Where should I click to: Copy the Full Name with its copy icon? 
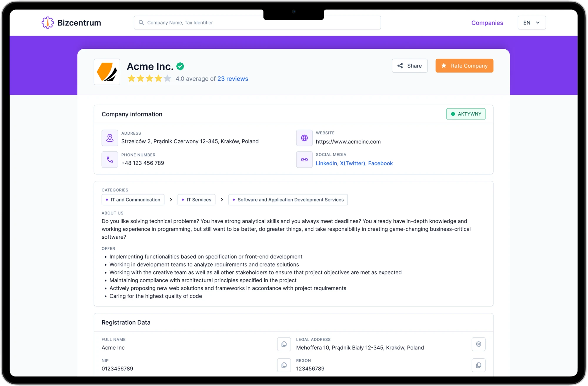click(x=284, y=344)
